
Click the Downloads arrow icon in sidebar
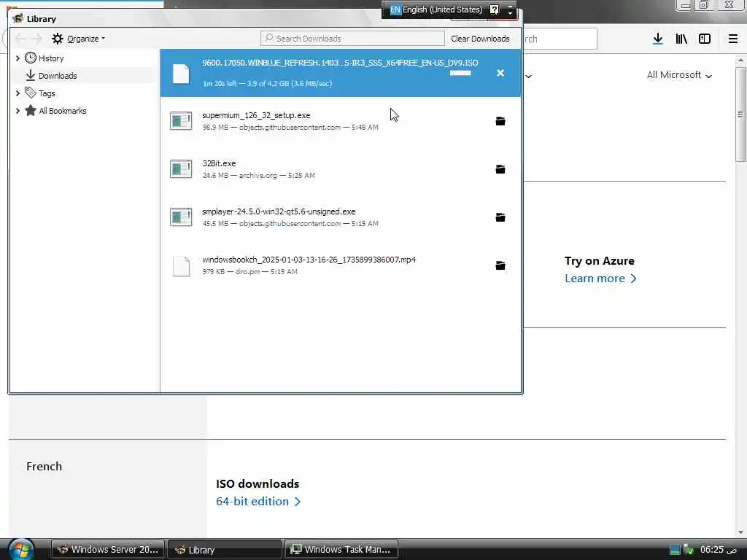[x=31, y=75]
